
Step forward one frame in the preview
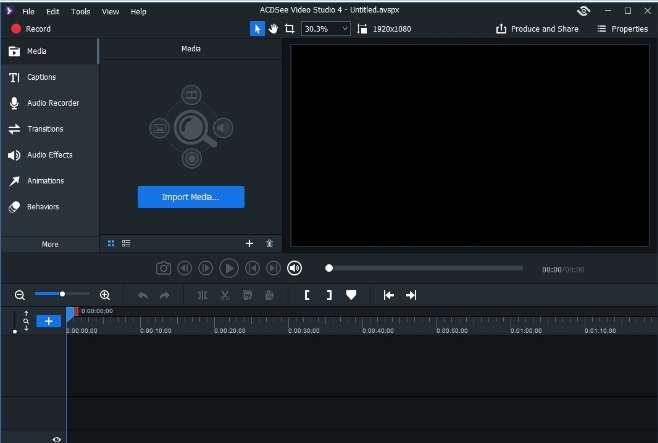pos(206,268)
